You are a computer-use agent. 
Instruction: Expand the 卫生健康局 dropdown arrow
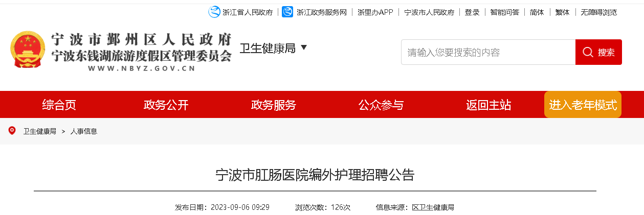click(x=304, y=47)
